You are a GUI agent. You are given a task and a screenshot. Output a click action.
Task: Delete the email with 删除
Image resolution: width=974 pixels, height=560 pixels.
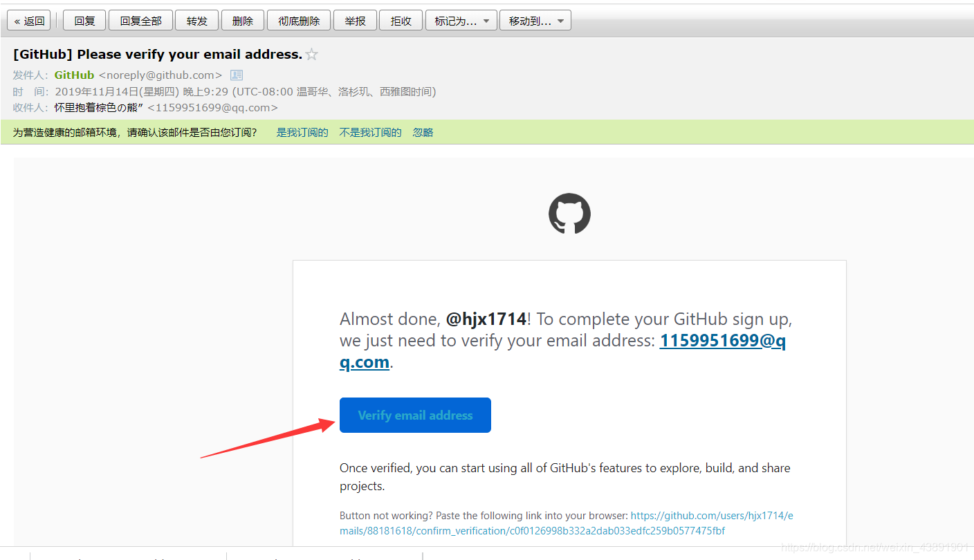point(243,21)
